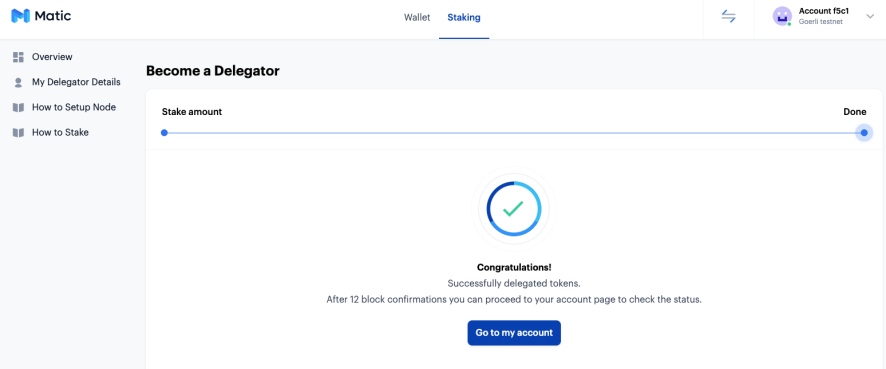Click the Stake amount step dot
Viewport: 886px width, 369px height.
164,133
